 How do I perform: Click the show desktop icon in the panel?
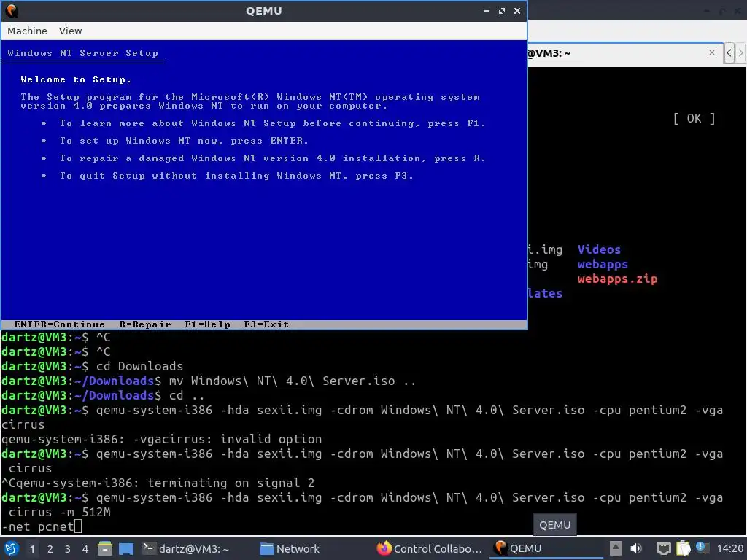[125, 548]
